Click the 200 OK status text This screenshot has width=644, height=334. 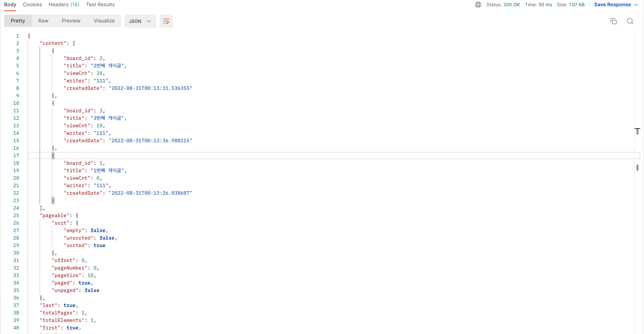[511, 5]
